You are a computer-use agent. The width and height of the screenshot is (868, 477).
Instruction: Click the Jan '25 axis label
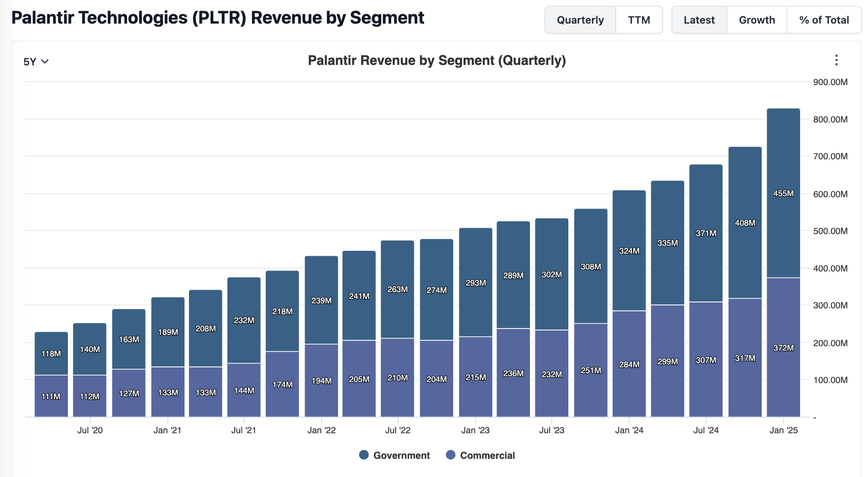[x=783, y=430]
